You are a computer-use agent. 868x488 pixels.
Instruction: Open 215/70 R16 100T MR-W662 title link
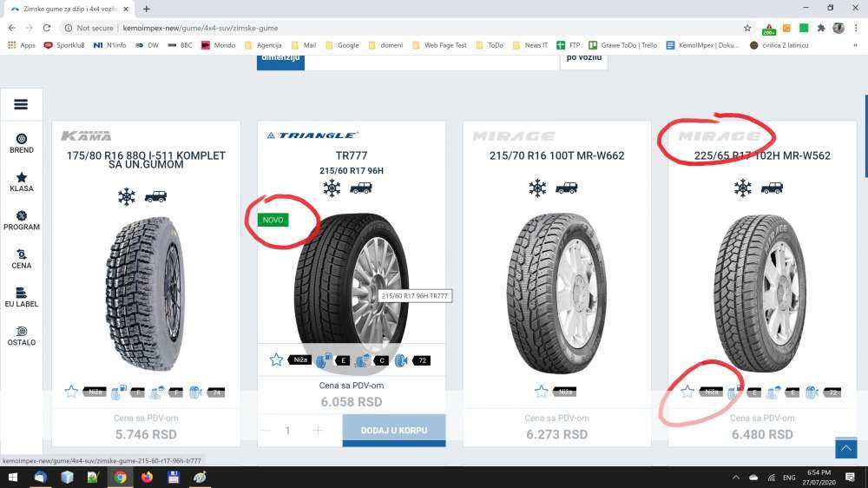point(557,155)
